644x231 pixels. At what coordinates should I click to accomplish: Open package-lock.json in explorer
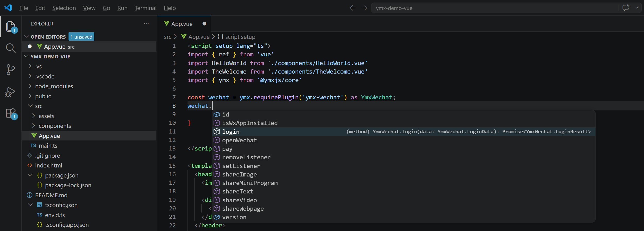tap(89, 185)
